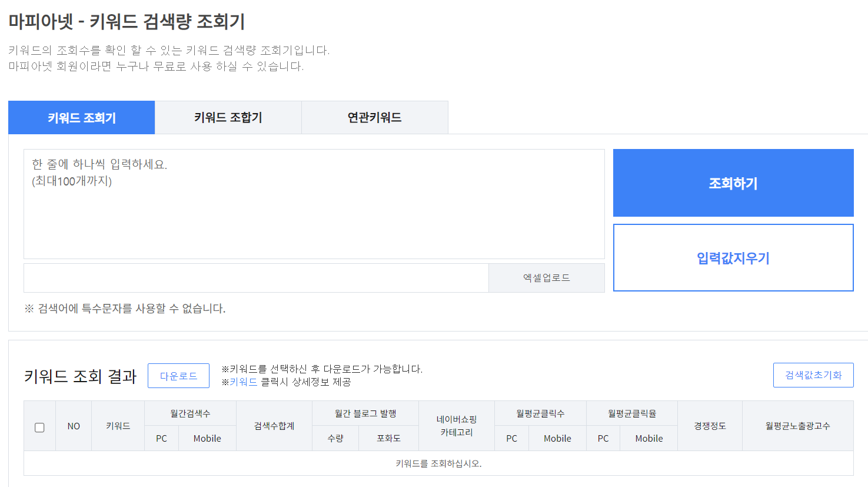This screenshot has width=868, height=487.
Task: Open the 연관키워드 tab
Action: pos(375,118)
